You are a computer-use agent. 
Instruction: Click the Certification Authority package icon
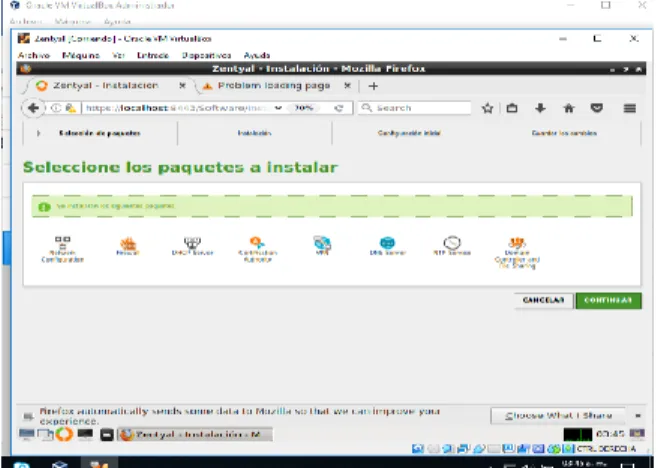[257, 242]
